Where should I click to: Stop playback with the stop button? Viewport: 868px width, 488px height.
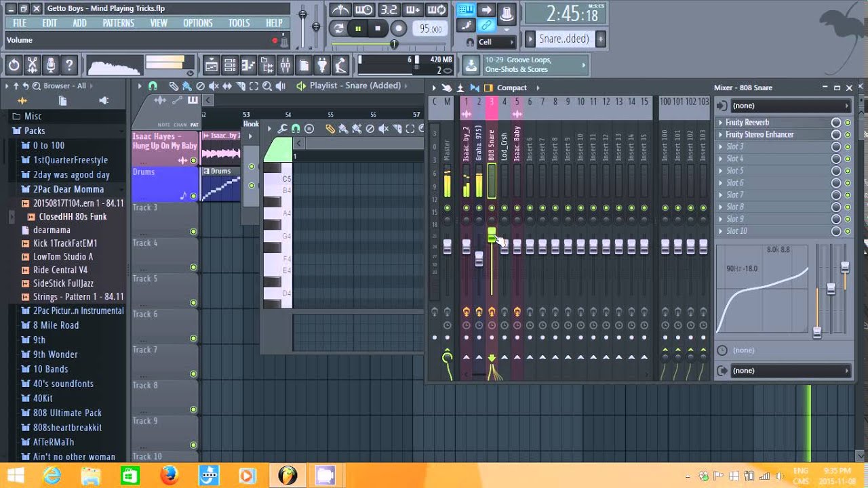(x=378, y=28)
